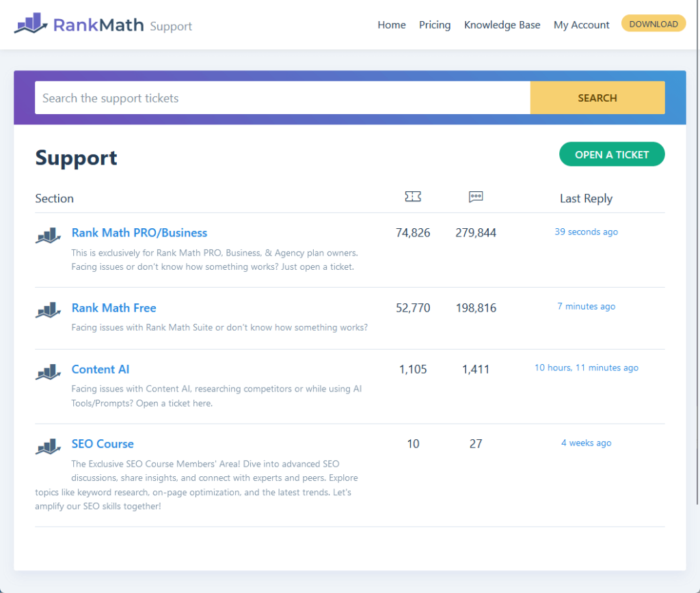Open the Knowledge Base menu link
The height and width of the screenshot is (593, 700).
coord(502,25)
